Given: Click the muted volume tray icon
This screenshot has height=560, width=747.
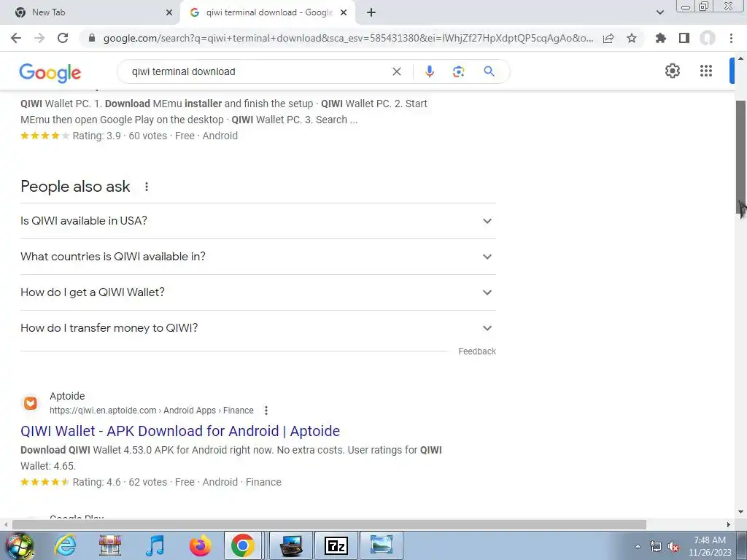Looking at the screenshot, I should pyautogui.click(x=673, y=547).
